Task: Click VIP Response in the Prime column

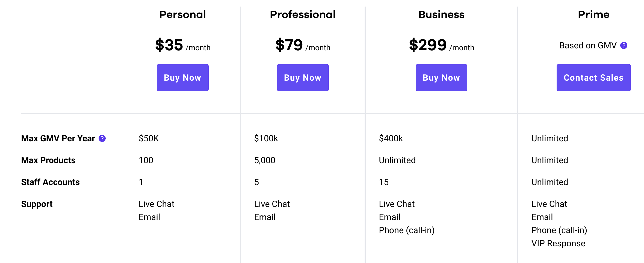Action: pos(558,243)
